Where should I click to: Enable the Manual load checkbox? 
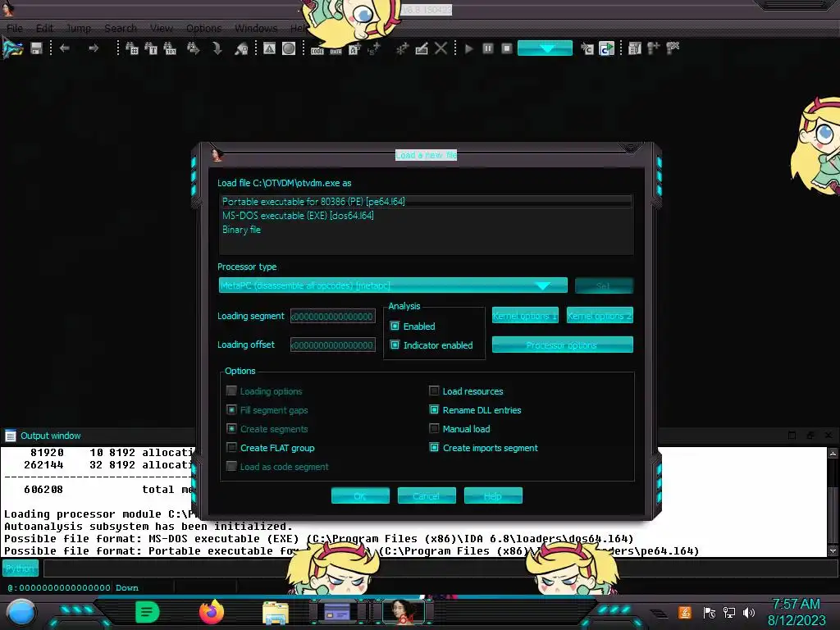tap(434, 428)
